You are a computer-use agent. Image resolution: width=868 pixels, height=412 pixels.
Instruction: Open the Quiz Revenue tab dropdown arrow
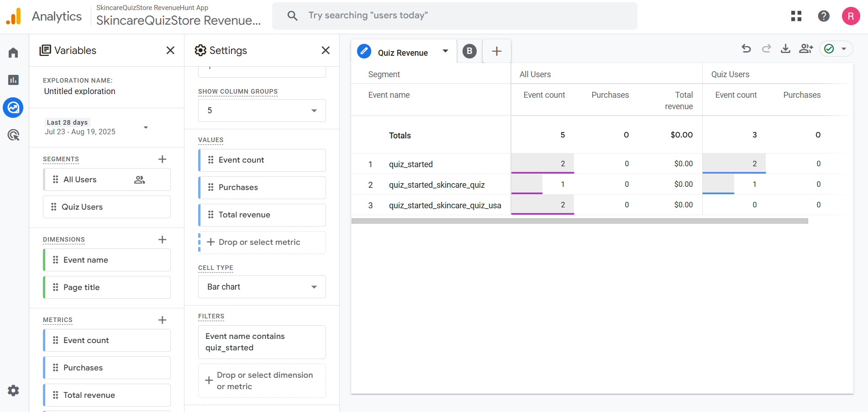point(445,51)
